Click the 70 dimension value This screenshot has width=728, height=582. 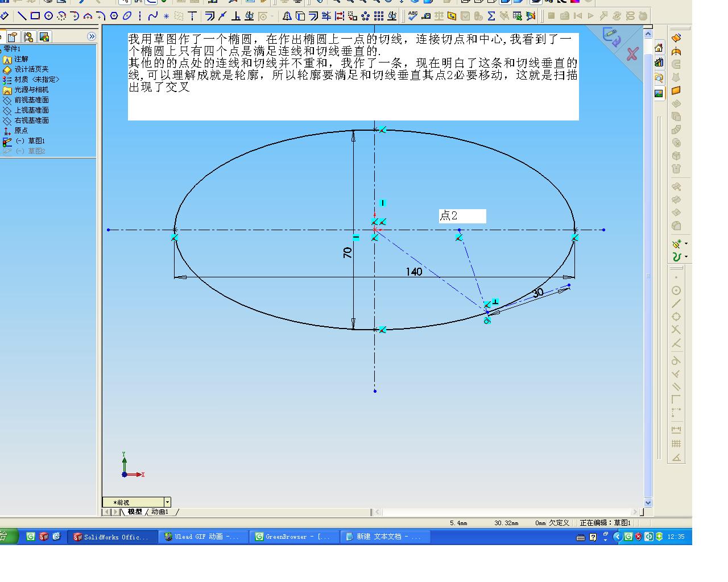click(x=348, y=252)
